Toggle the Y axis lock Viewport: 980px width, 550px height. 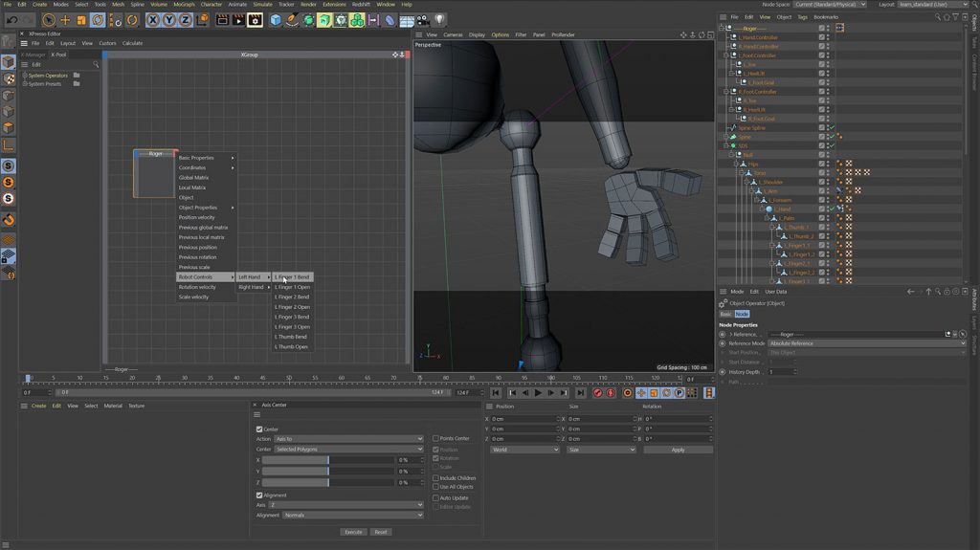[x=168, y=20]
